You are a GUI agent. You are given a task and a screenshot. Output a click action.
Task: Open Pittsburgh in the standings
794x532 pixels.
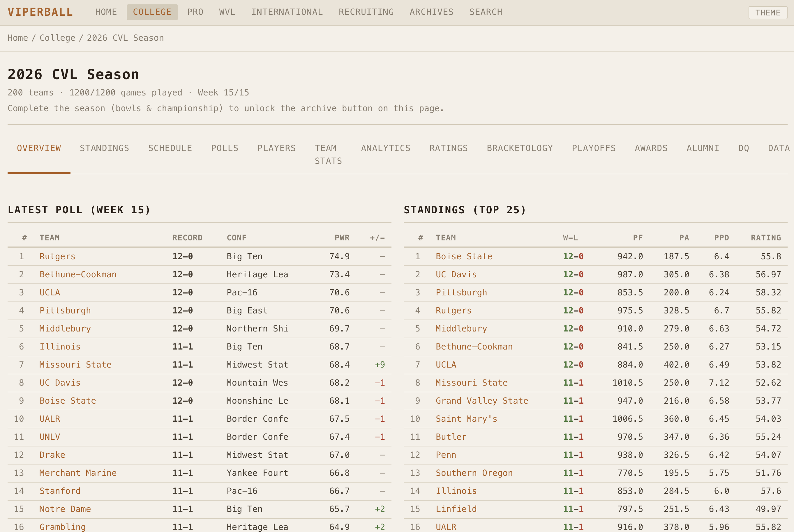(x=461, y=292)
